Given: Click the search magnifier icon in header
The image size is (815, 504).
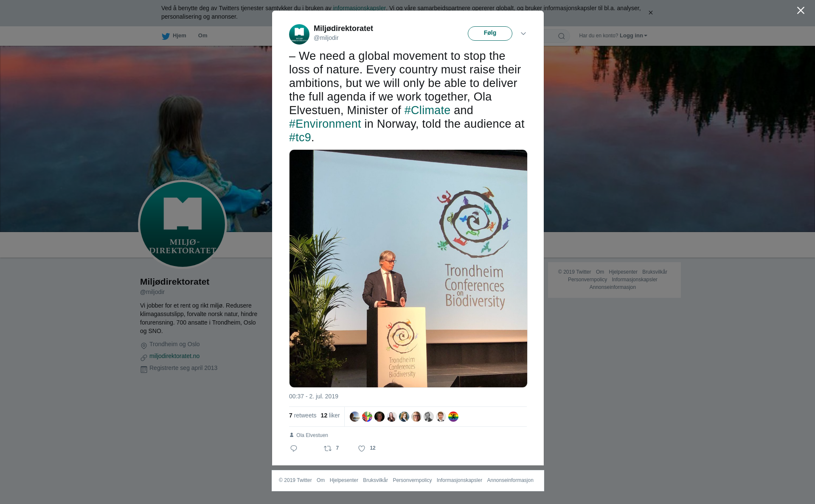Looking at the screenshot, I should click(x=562, y=36).
